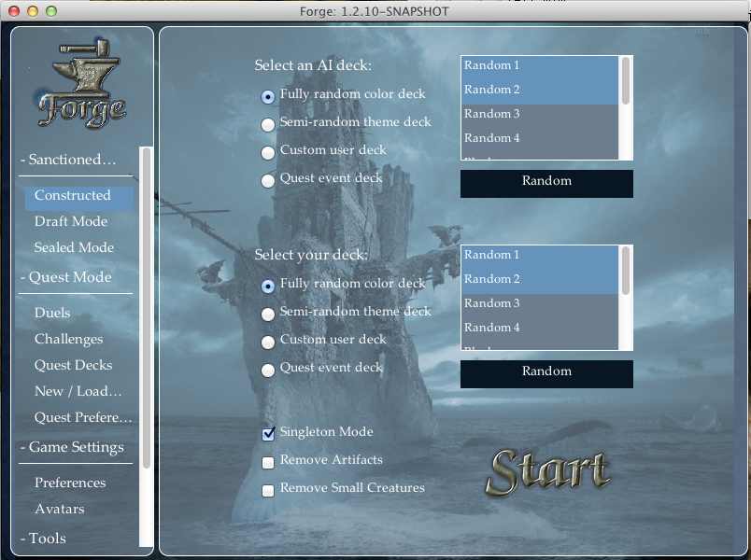Viewport: 751px width, 560px height.
Task: Switch to Sealed Mode
Action: click(x=74, y=247)
